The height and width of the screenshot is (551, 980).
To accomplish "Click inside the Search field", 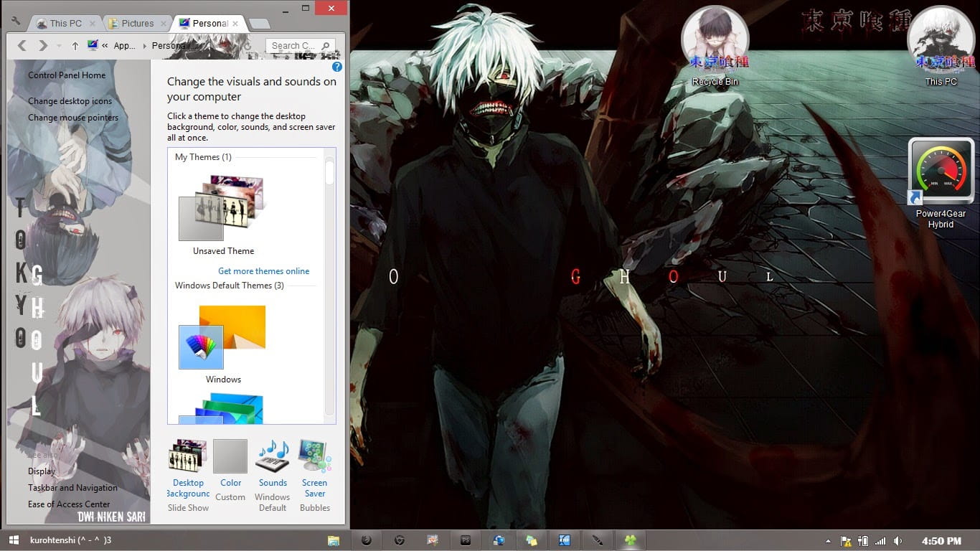I will 296,44.
